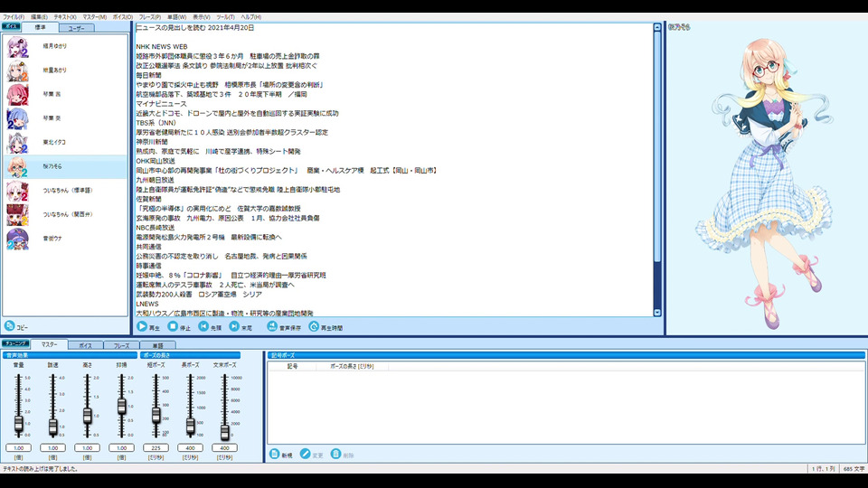Screen dimensions: 868x488
Task: Select the 琴葉 茜 voice avatar
Action: (17, 95)
